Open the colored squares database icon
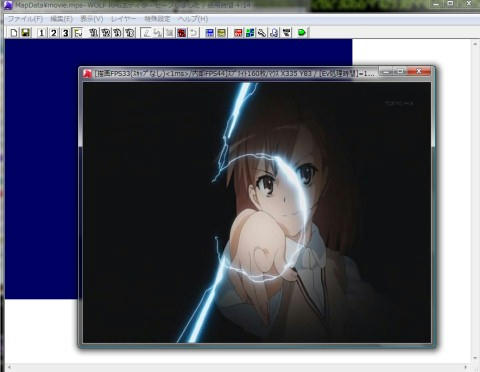Viewport: 480px width, 372px height. (x=250, y=33)
